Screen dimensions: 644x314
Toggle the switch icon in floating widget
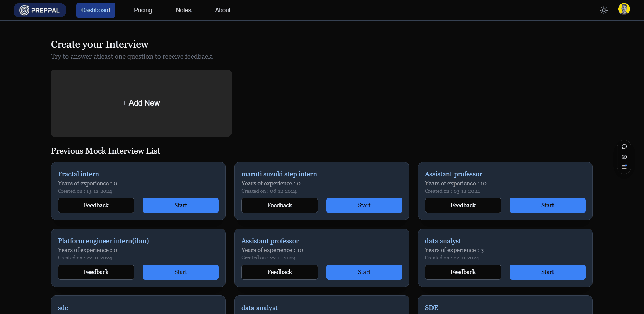624,157
